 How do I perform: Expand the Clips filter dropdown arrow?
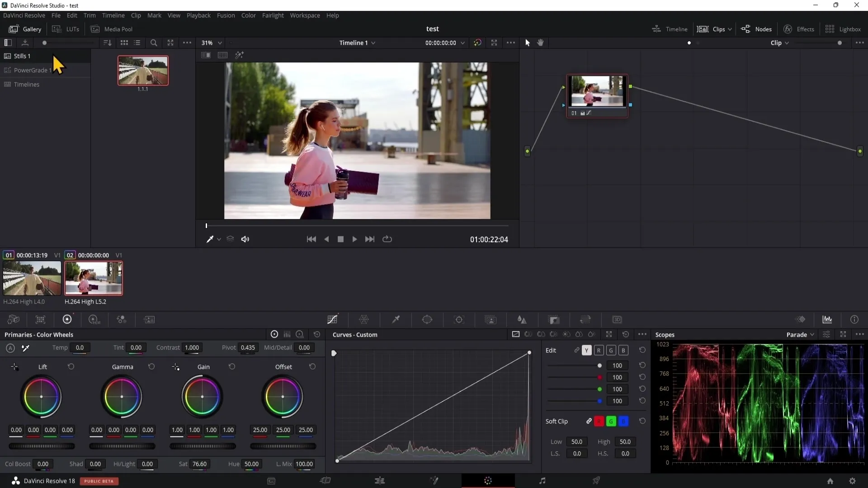click(730, 29)
